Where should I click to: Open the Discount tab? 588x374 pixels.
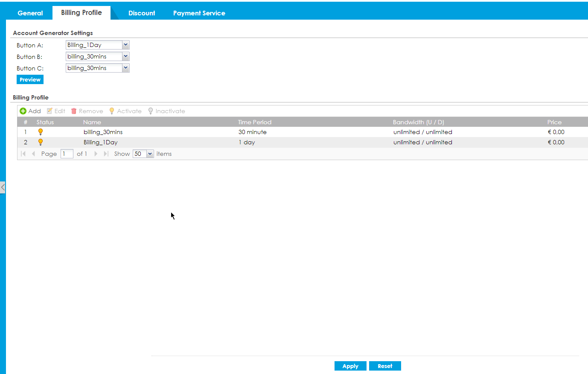tap(142, 13)
